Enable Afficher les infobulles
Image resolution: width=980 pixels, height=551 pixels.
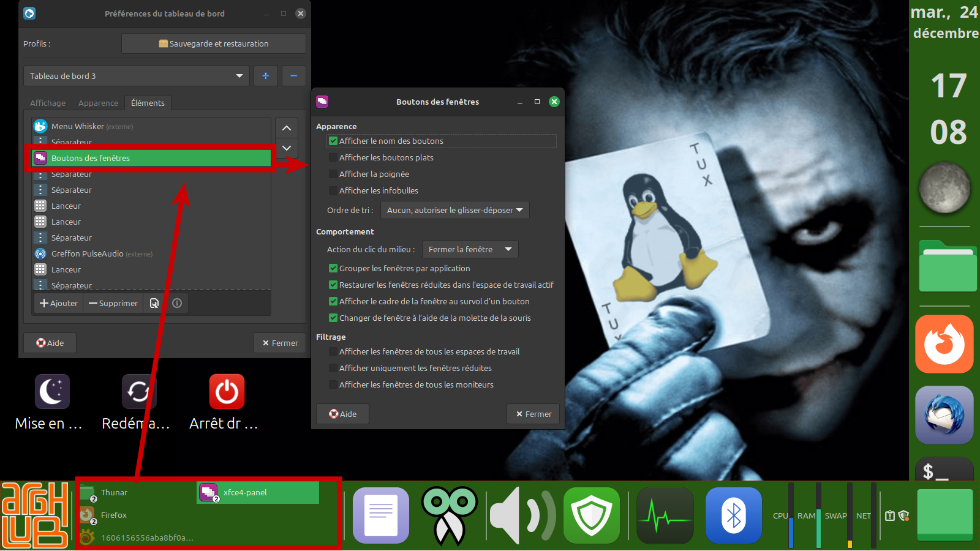point(333,190)
